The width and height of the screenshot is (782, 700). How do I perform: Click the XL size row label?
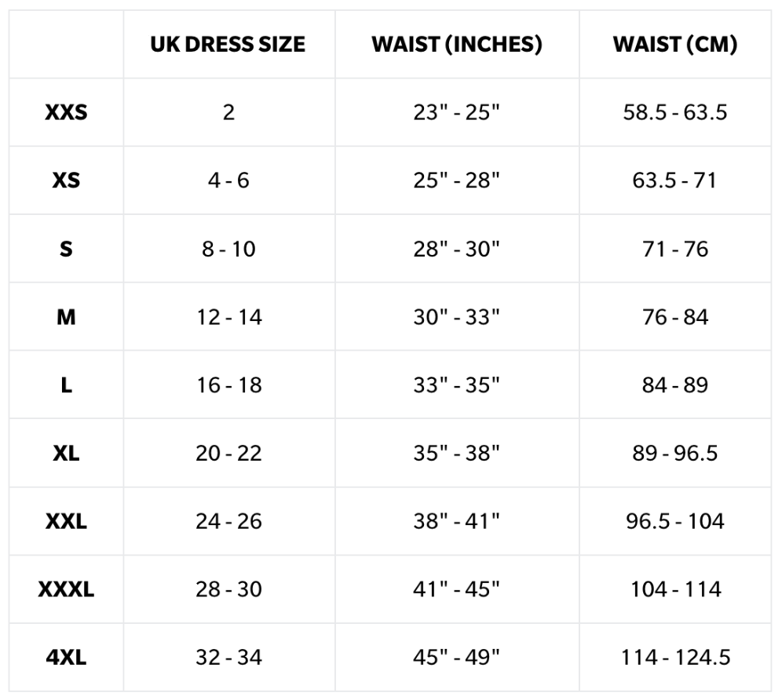pos(66,454)
